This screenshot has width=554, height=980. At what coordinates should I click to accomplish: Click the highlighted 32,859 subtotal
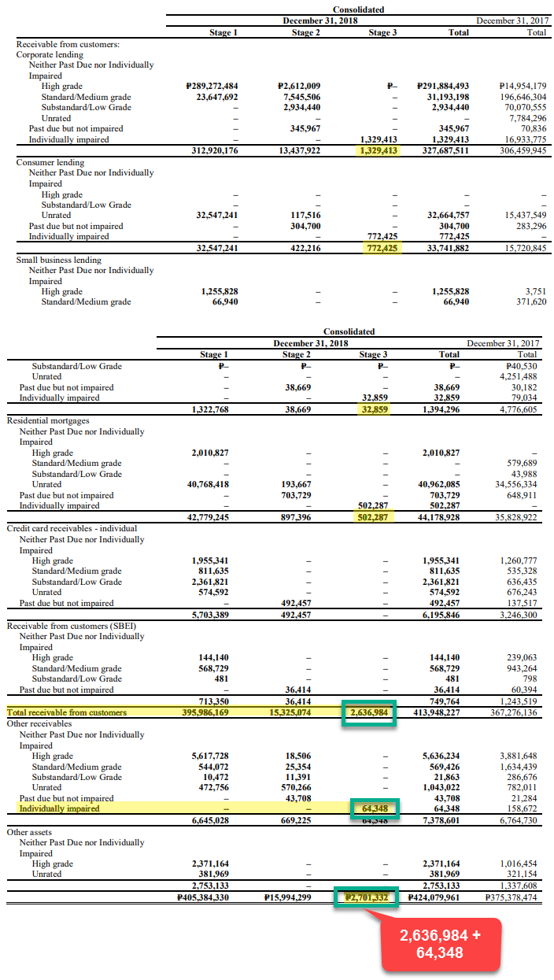(374, 409)
